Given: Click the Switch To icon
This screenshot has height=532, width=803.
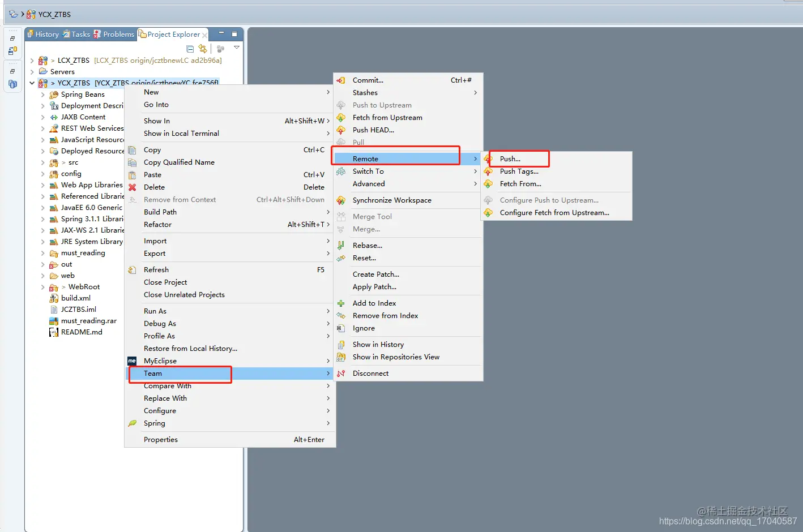Looking at the screenshot, I should (x=341, y=171).
